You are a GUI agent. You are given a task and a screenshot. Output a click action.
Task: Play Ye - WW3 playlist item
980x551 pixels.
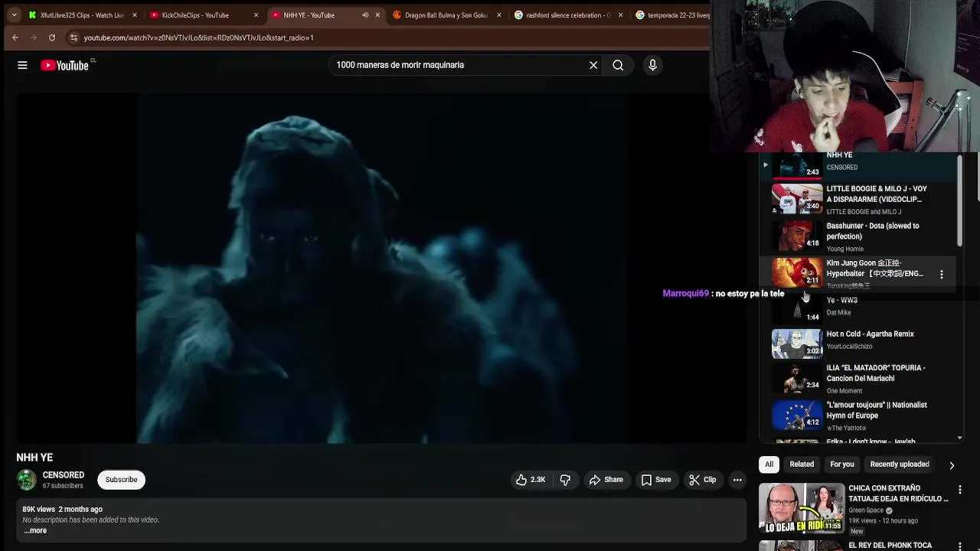pyautogui.click(x=857, y=308)
